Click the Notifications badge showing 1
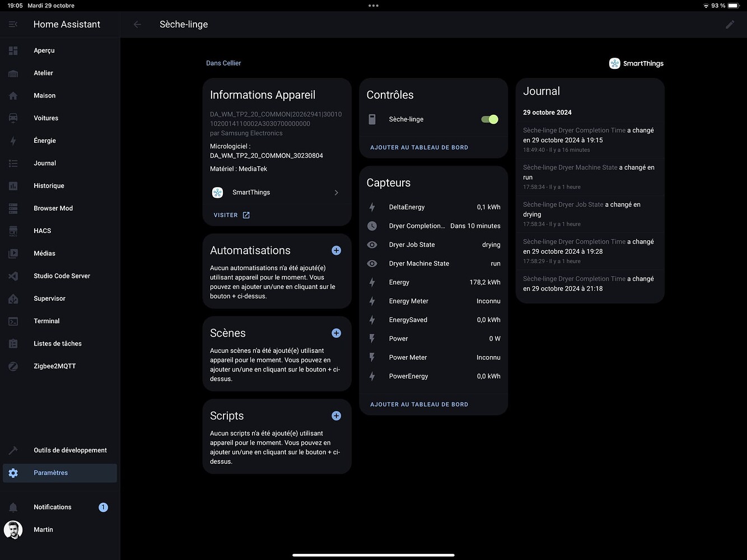The width and height of the screenshot is (747, 560). [x=103, y=507]
